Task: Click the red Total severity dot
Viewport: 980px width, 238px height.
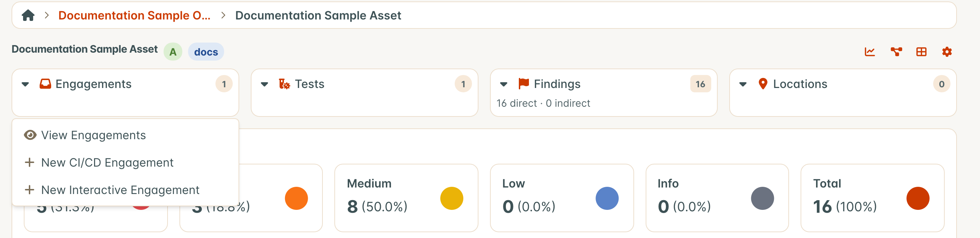Action: point(918,198)
